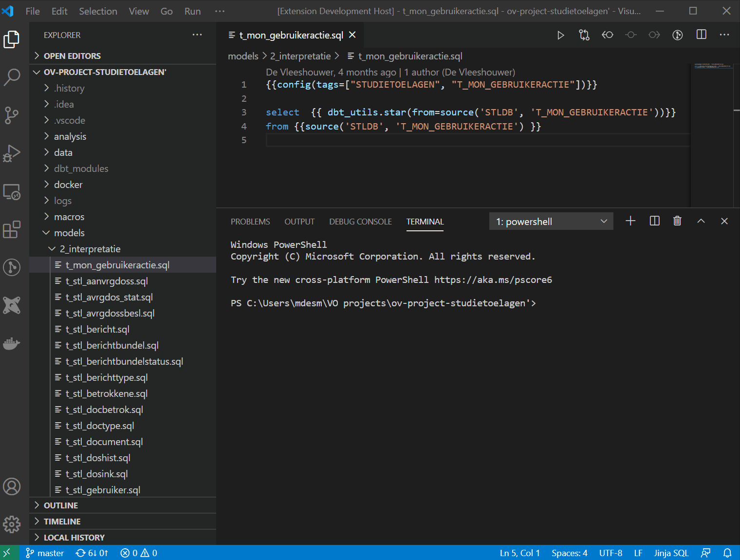The image size is (740, 560).
Task: Open the Run and Debug view
Action: 12,153
